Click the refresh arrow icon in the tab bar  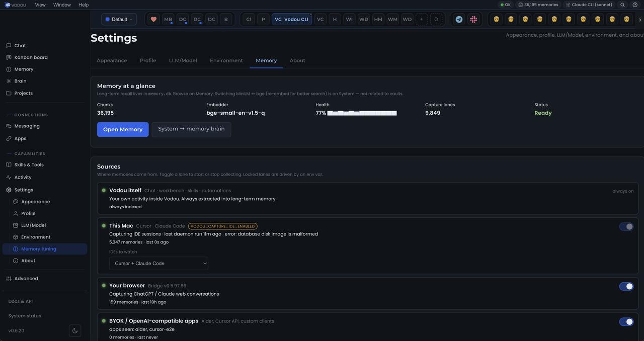pos(436,19)
